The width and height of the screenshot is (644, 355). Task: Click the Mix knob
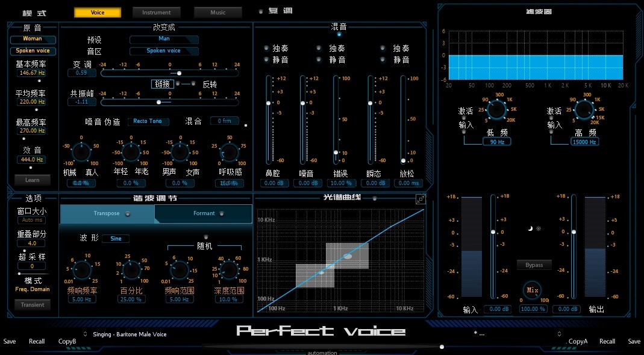click(533, 291)
